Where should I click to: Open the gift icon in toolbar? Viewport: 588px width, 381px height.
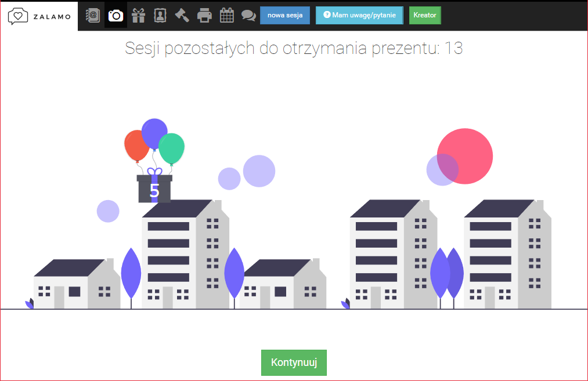pos(138,15)
